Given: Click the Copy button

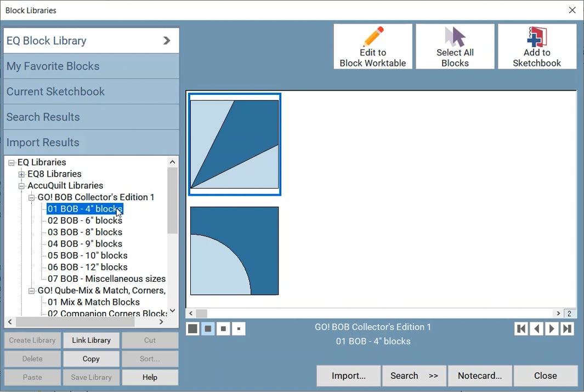Looking at the screenshot, I should click(x=91, y=359).
